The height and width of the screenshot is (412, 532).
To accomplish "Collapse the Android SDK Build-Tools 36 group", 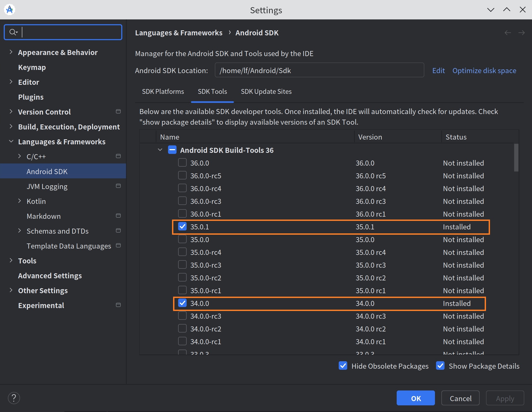I will (x=160, y=150).
